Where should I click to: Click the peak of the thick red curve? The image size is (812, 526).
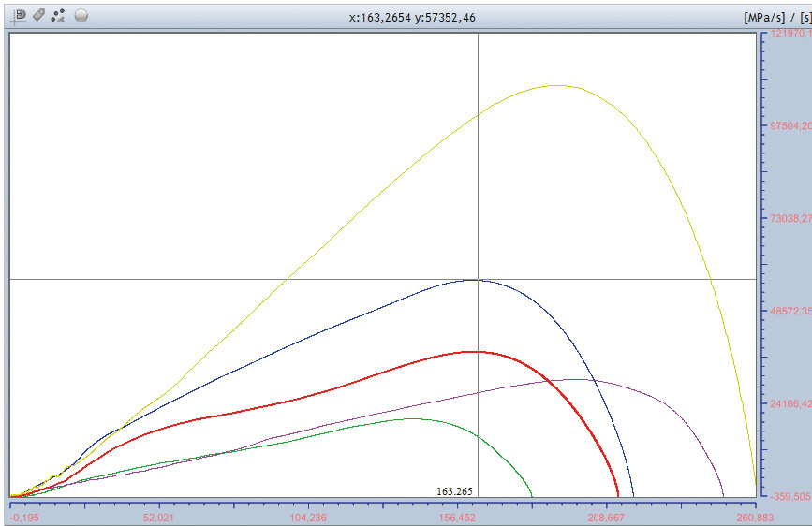point(474,352)
